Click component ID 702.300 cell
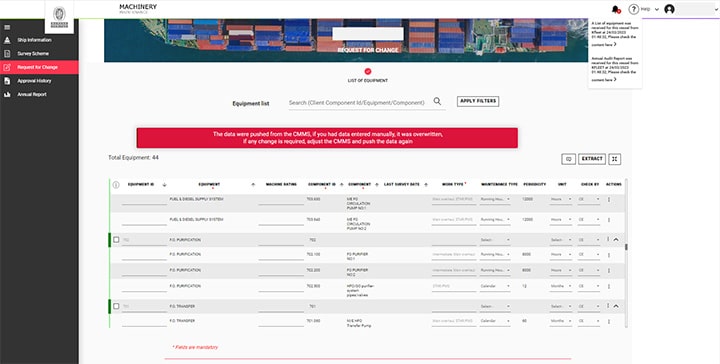The height and width of the screenshot is (364, 720). (313, 286)
